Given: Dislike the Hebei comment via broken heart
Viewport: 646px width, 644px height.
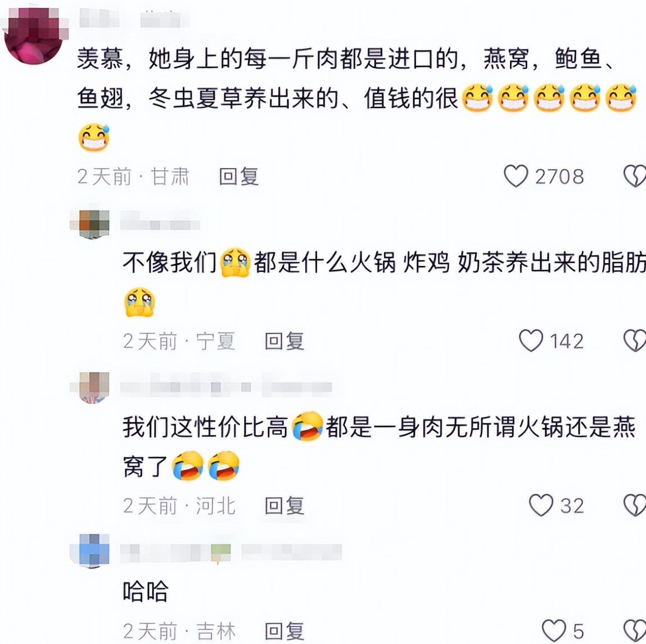Looking at the screenshot, I should pos(634,505).
